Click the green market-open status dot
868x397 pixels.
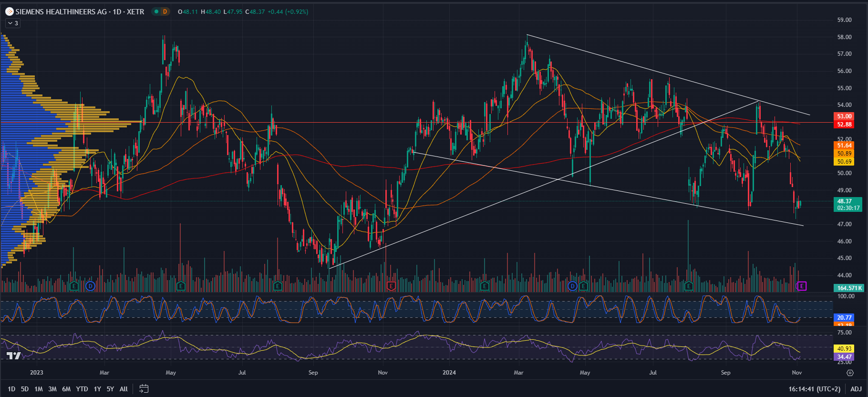coord(156,11)
